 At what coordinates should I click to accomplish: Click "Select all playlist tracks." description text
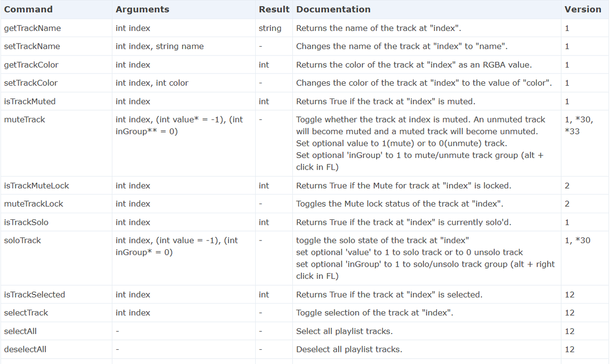[x=344, y=331]
